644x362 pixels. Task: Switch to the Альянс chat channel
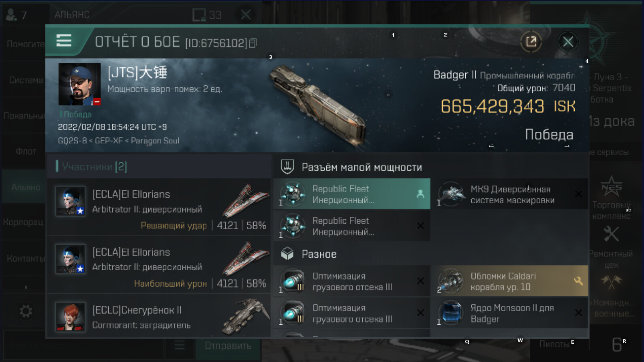[25, 187]
